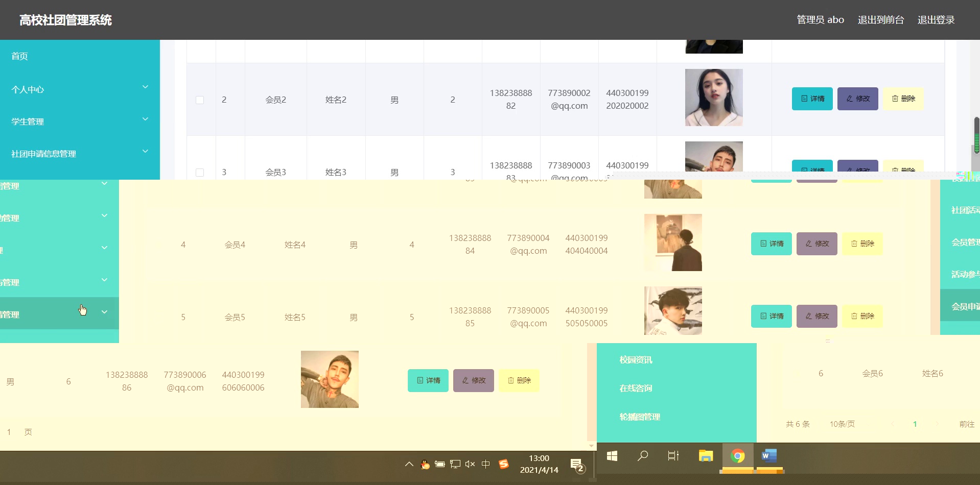Click the 删除 icon for 会员5

(x=862, y=316)
